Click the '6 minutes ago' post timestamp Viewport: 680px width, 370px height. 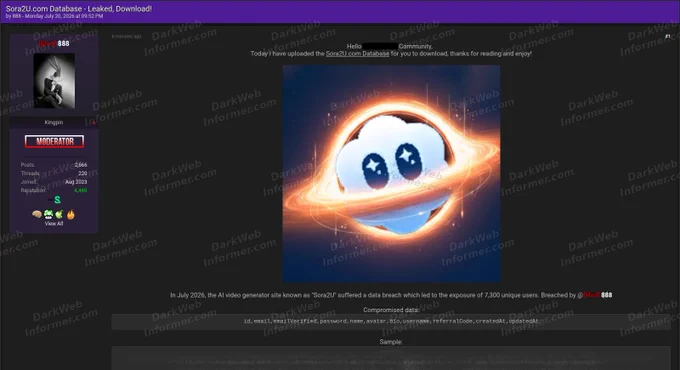(126, 36)
